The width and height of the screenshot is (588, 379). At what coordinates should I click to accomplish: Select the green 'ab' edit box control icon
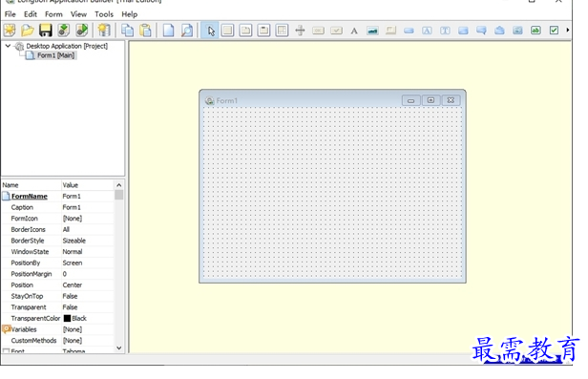tap(535, 30)
